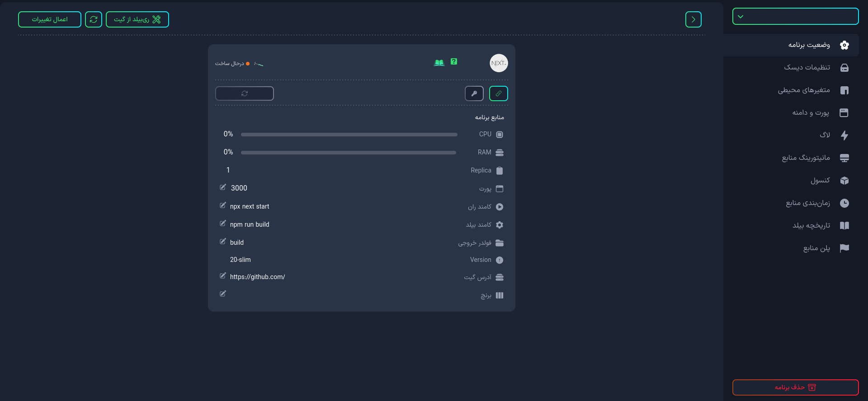Viewport: 868px width, 401px height.
Task: Click the npm run build text
Action: coord(250,224)
